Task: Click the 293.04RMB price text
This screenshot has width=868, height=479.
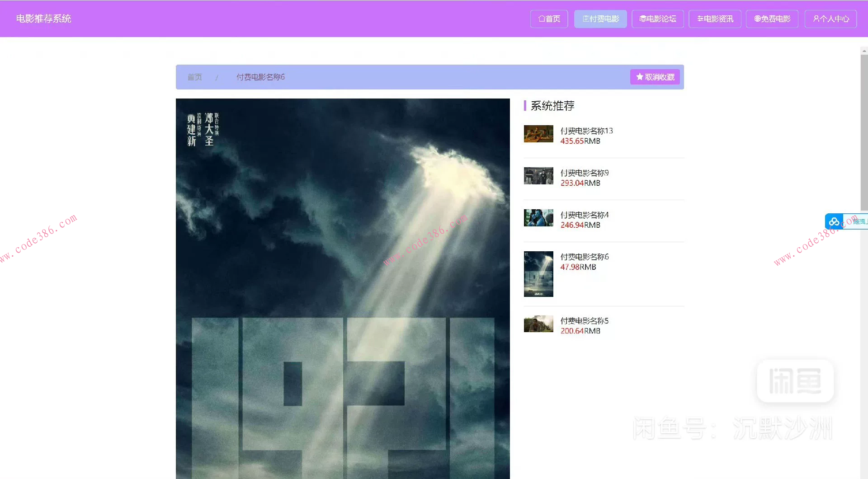Action: click(x=580, y=183)
